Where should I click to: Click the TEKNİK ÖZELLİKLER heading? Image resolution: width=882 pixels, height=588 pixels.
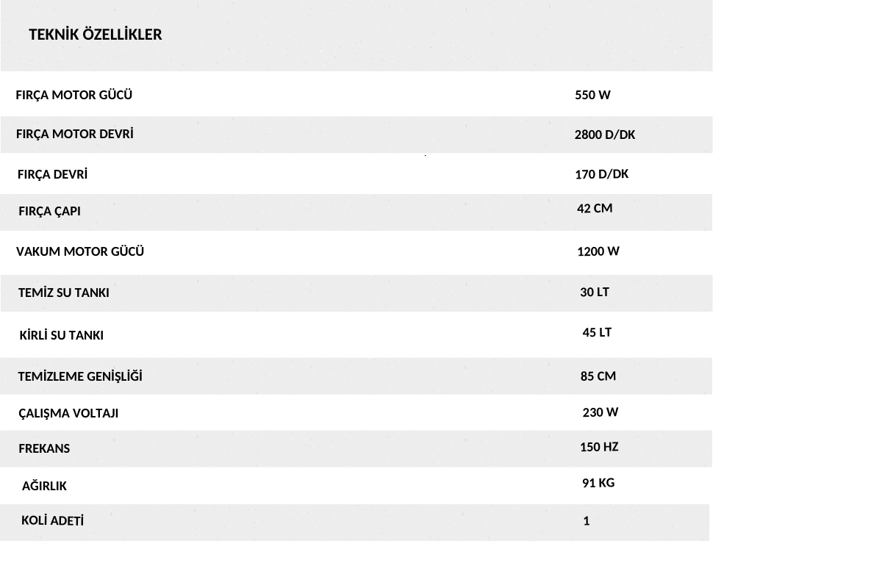pyautogui.click(x=96, y=35)
